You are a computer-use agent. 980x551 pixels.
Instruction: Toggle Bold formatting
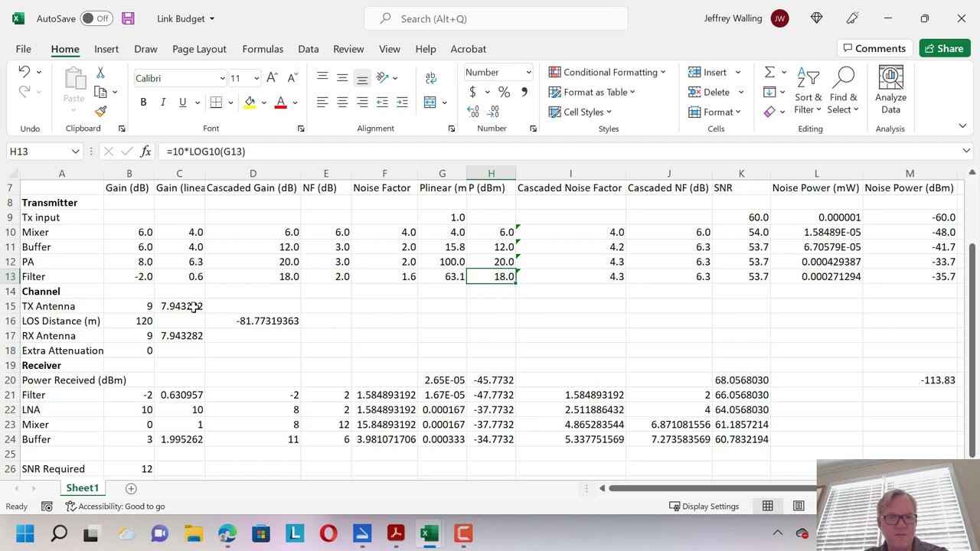143,102
